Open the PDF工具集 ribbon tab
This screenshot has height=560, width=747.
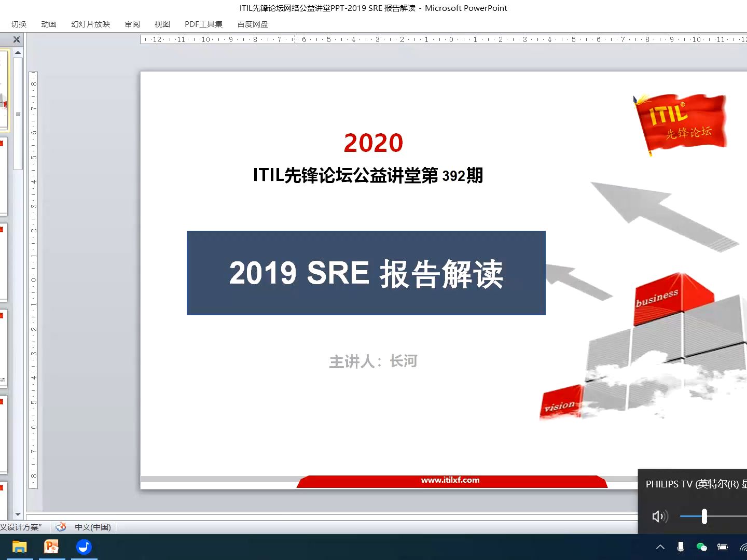click(x=204, y=24)
